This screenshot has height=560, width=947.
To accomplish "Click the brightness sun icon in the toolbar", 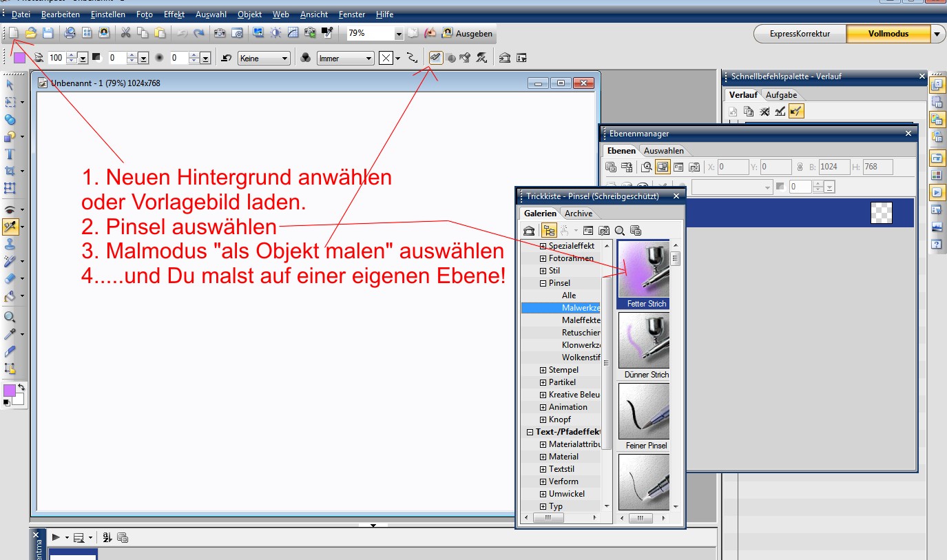I will point(275,32).
